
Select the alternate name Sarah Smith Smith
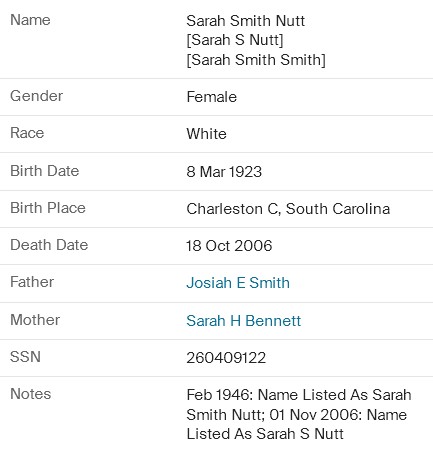(x=256, y=60)
